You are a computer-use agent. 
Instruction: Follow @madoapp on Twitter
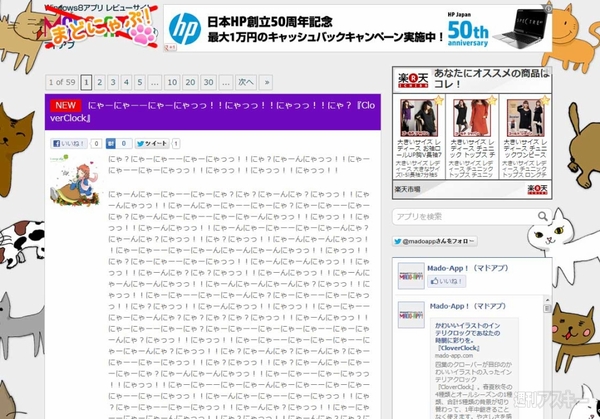pyautogui.click(x=434, y=241)
